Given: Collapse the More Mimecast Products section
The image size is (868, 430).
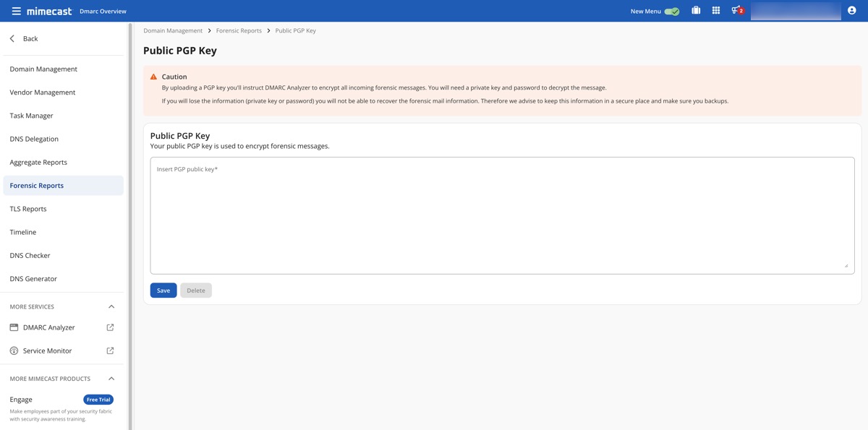Looking at the screenshot, I should (x=111, y=379).
